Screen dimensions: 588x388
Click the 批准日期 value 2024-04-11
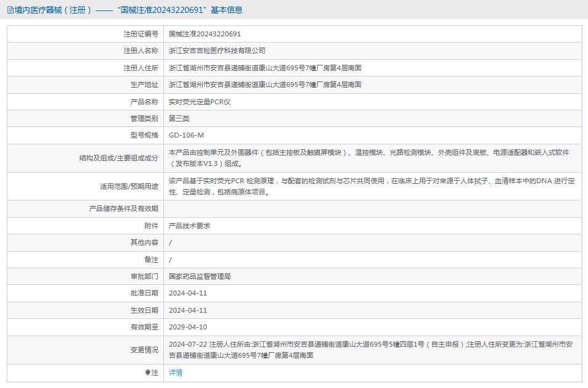coord(188,293)
